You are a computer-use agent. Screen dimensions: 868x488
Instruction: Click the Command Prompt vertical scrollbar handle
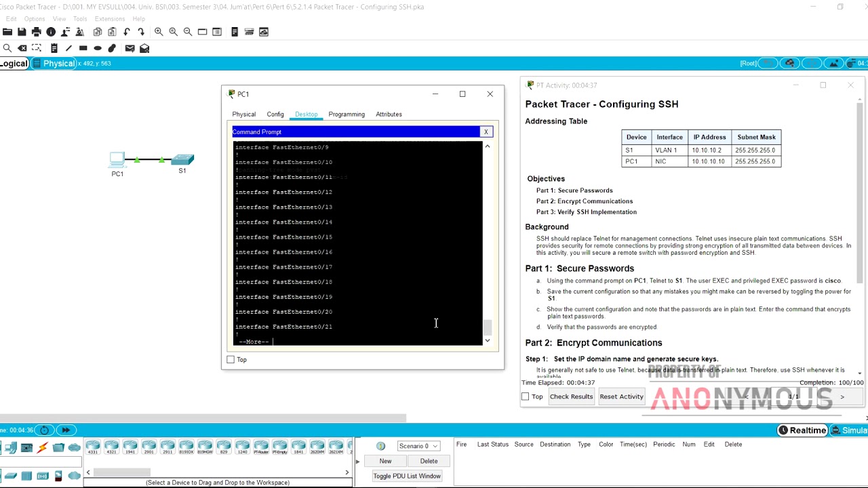(x=487, y=328)
